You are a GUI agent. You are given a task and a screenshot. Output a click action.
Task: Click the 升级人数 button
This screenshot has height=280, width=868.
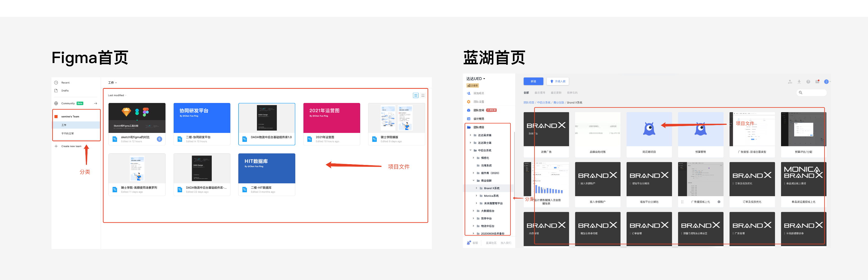pos(558,81)
